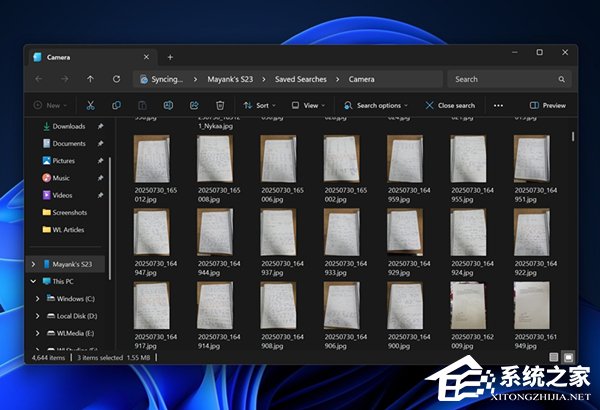Open the View dropdown
The height and width of the screenshot is (410, 600).
coord(308,105)
